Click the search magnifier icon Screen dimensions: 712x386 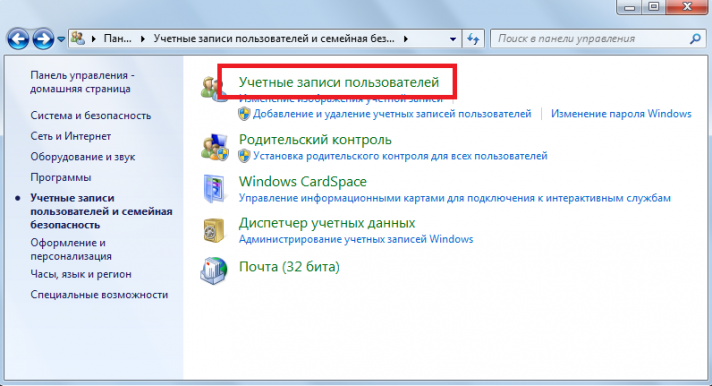click(x=695, y=39)
